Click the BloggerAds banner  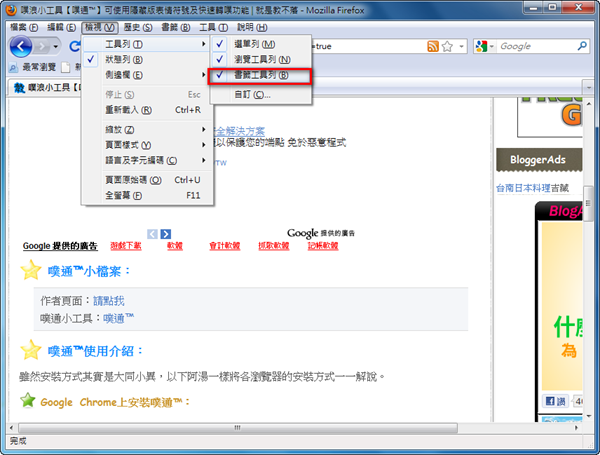coord(539,160)
